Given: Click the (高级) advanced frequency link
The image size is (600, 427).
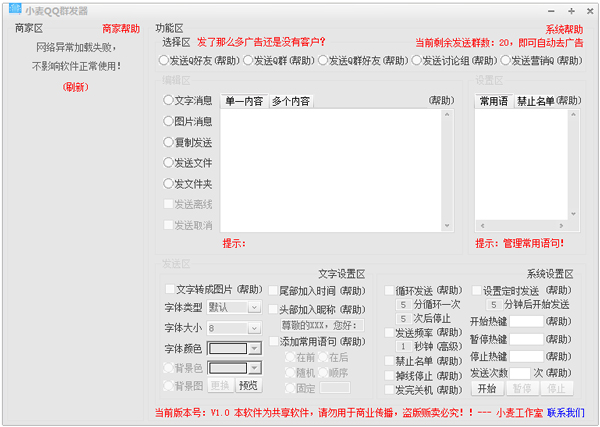Looking at the screenshot, I should click(x=450, y=346).
